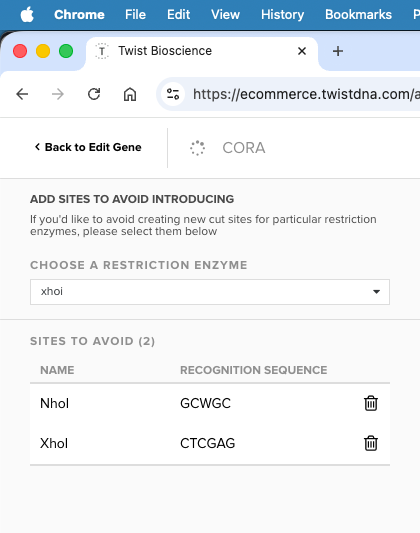Open the File menu
420x533 pixels.
click(x=135, y=15)
